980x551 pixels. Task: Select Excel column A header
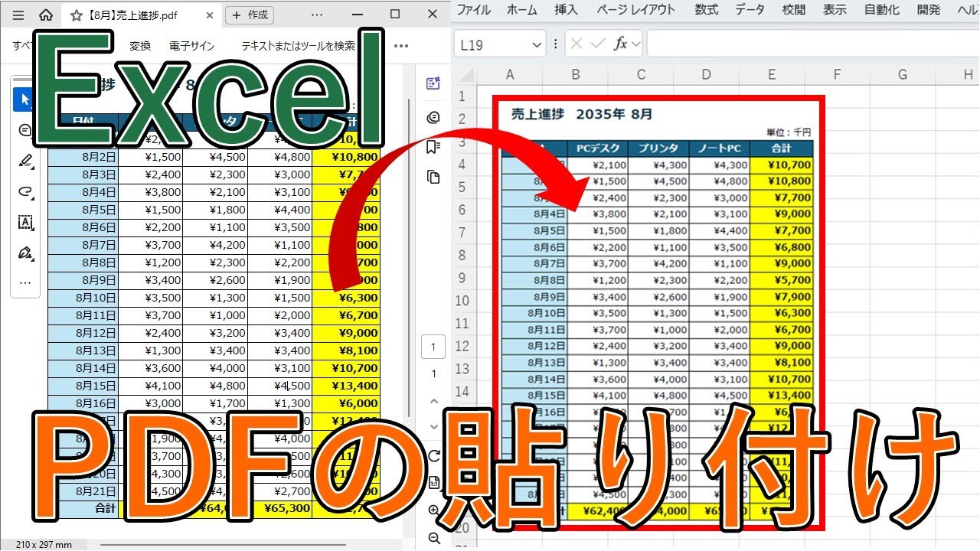point(510,75)
